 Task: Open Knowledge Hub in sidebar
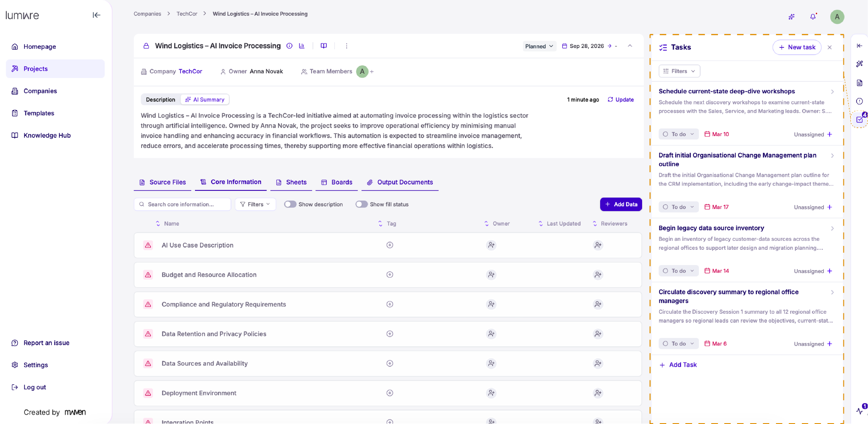tap(47, 136)
